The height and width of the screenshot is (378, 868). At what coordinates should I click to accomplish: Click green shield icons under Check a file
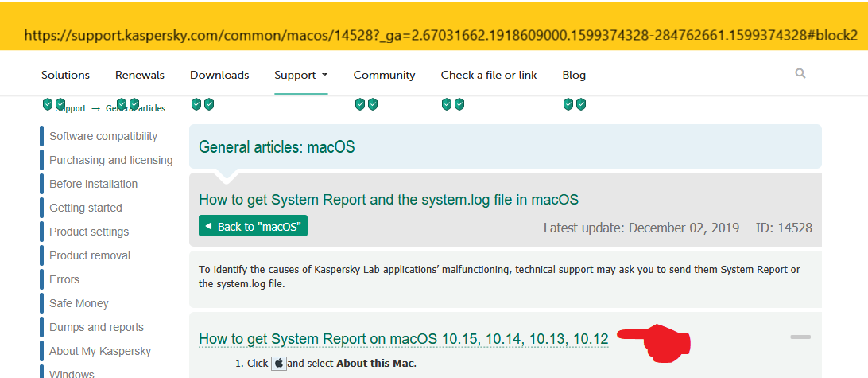pos(453,104)
